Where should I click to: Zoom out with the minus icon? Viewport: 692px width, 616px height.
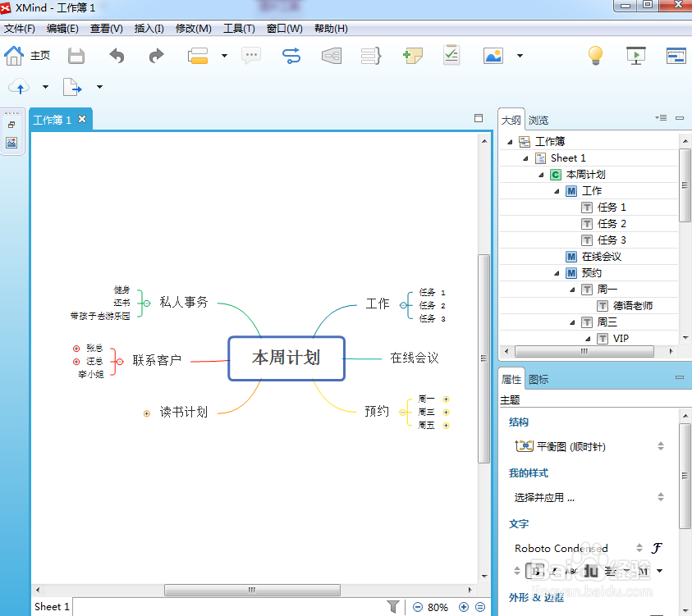coord(418,607)
